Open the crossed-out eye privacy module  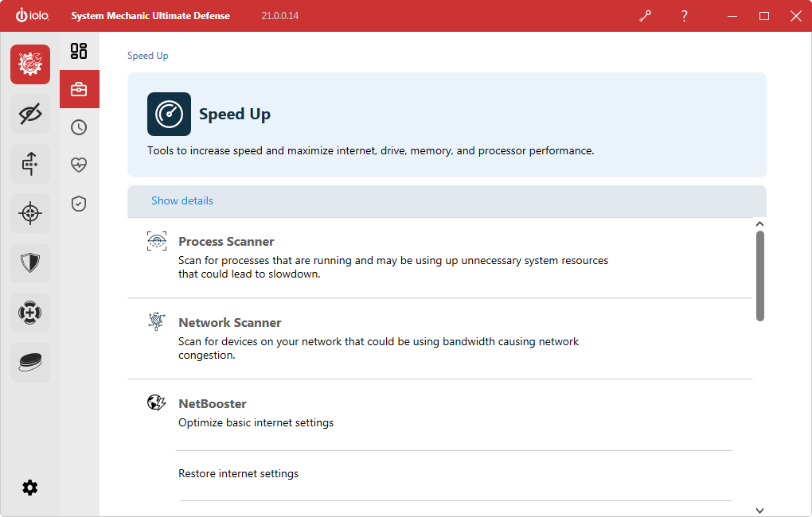pyautogui.click(x=30, y=115)
